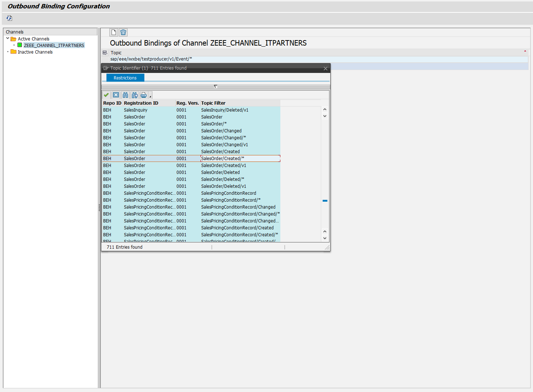533x392 pixels.
Task: Collapse the Active Channels folder
Action: pyautogui.click(x=8, y=38)
